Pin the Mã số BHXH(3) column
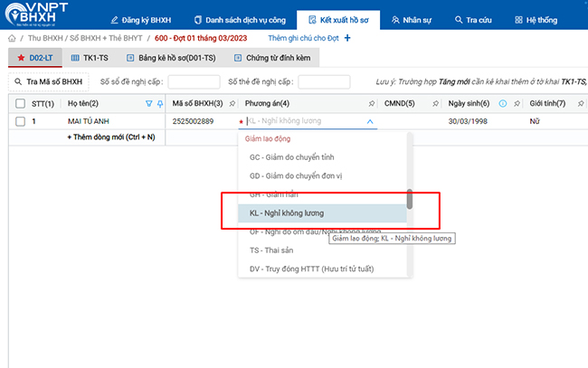 tap(232, 104)
